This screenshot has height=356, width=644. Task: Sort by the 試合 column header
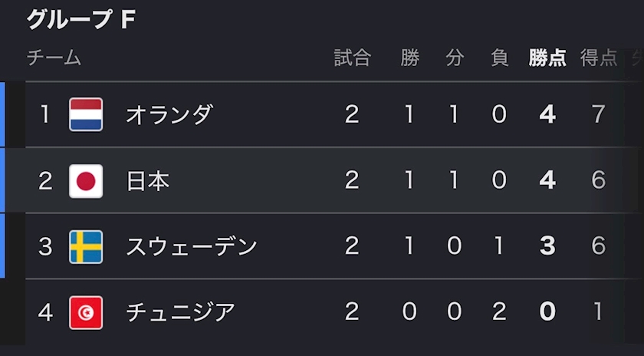coord(353,58)
